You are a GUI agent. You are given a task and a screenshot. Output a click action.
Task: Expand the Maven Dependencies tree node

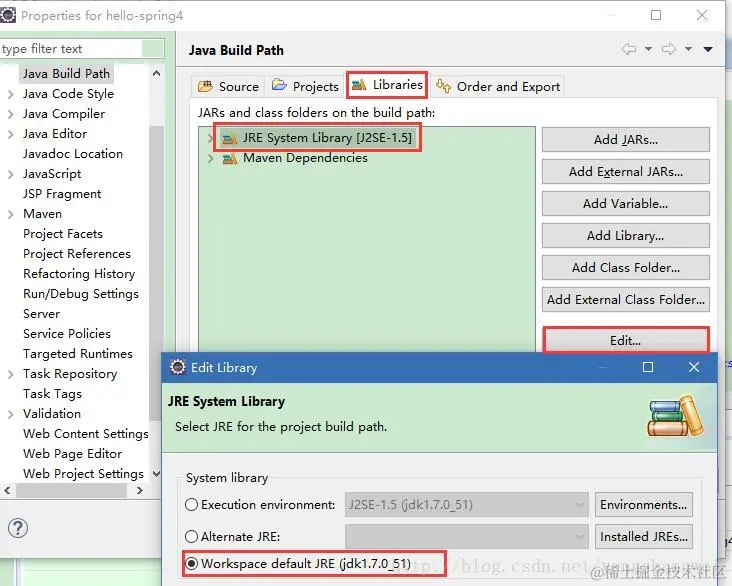tap(210, 159)
